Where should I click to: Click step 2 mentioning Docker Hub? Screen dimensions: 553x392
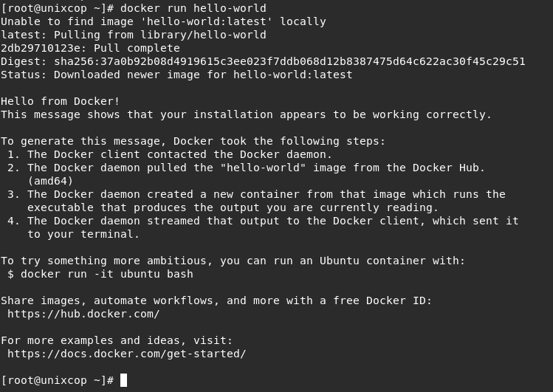[246, 174]
